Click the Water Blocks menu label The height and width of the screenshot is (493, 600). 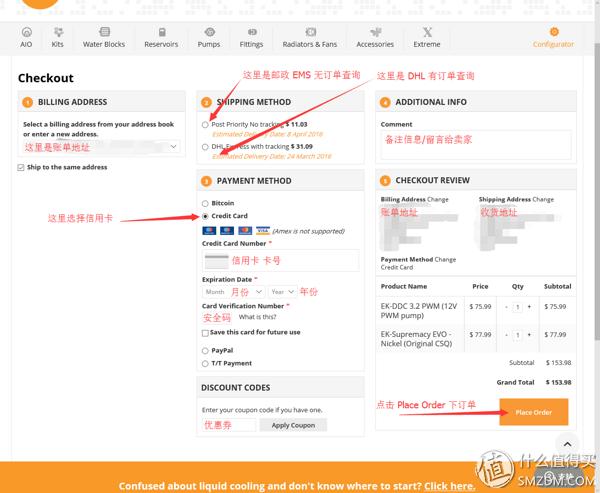click(x=104, y=44)
